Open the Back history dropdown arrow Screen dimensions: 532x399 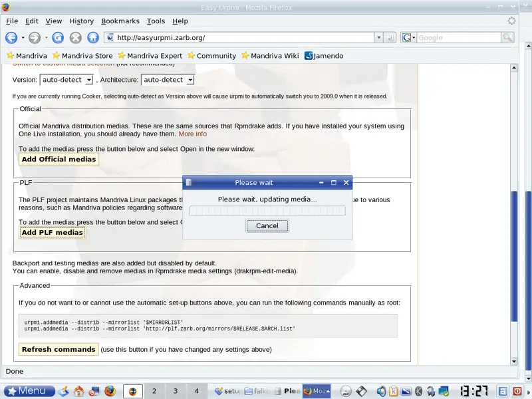click(x=23, y=38)
